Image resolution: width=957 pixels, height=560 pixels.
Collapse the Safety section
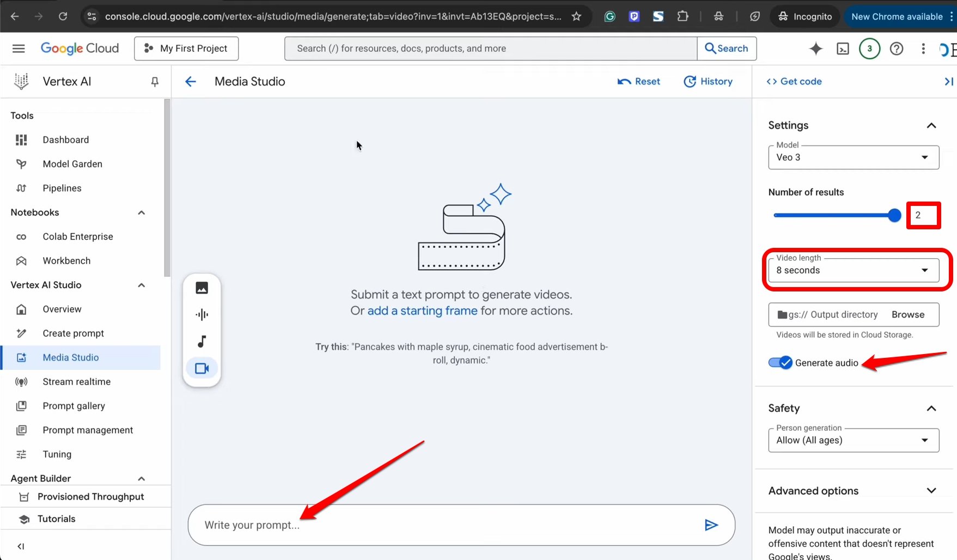pos(931,408)
